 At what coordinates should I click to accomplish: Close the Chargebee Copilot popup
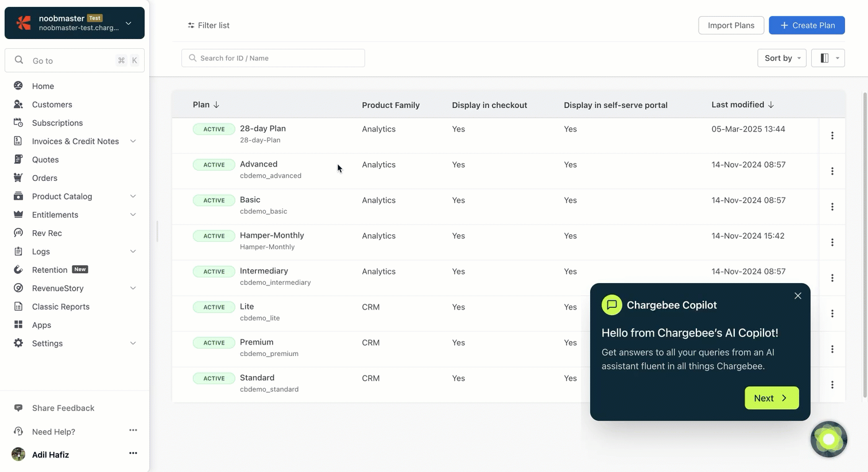pyautogui.click(x=797, y=296)
